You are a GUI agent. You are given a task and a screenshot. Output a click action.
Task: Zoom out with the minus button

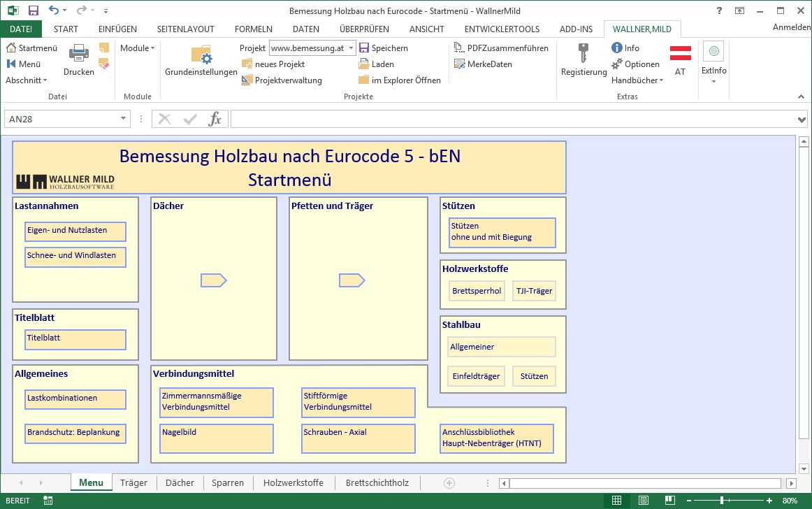click(x=689, y=501)
